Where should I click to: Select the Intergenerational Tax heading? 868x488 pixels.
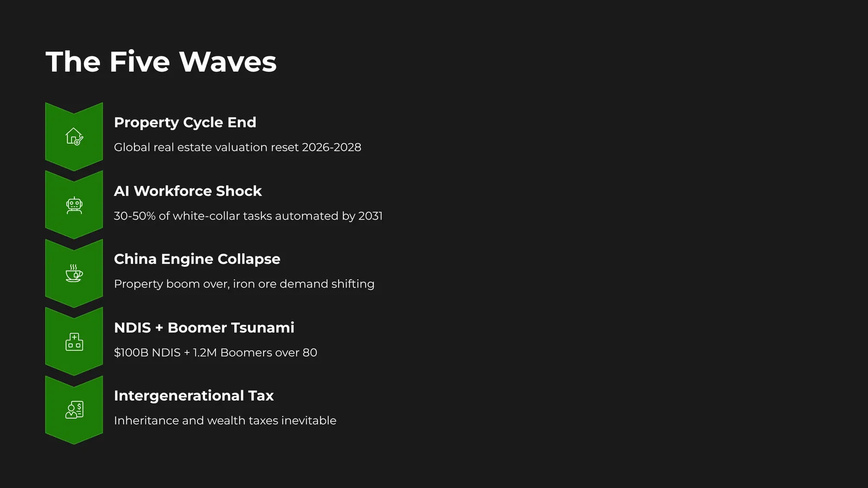coord(194,396)
